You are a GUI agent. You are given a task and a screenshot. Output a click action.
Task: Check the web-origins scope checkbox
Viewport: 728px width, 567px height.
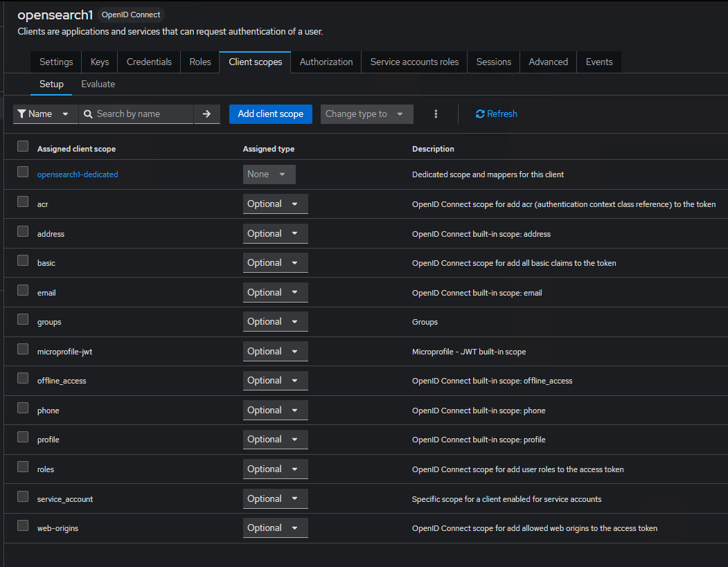coord(23,525)
